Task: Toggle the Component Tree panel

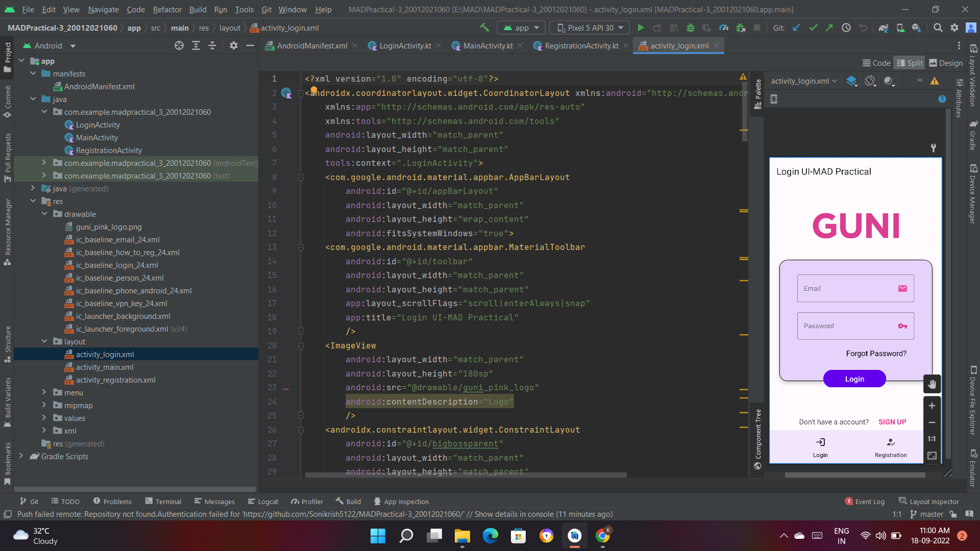Action: click(758, 439)
